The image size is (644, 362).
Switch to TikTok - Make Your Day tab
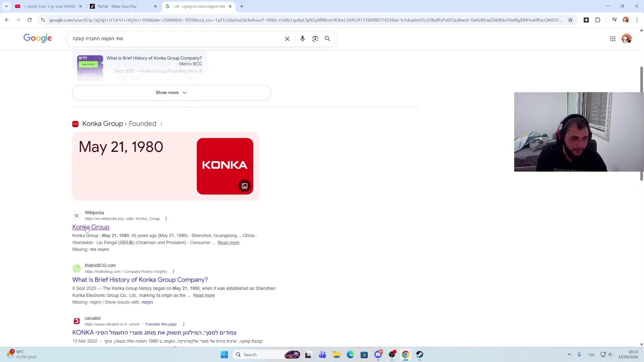[121, 7]
